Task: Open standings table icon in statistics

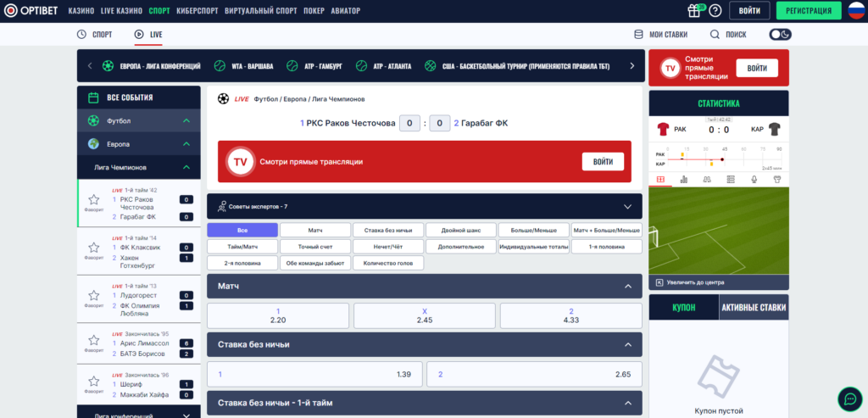Action: [x=731, y=180]
